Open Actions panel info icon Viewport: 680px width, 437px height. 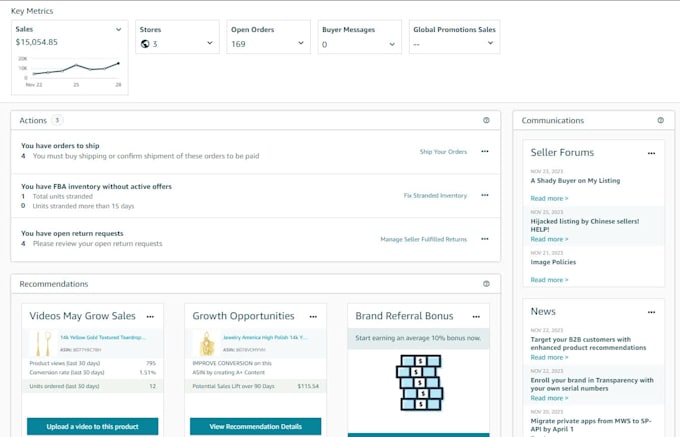(486, 120)
